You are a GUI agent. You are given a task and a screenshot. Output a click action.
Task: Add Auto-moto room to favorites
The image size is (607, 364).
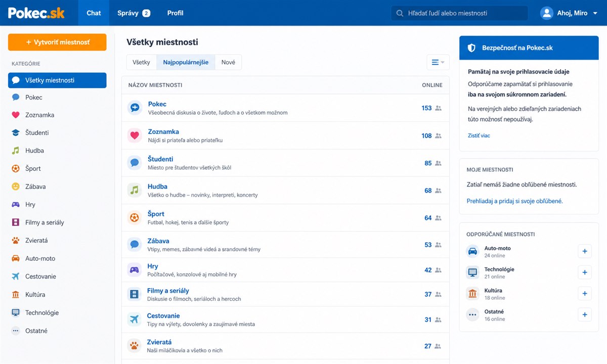(584, 251)
